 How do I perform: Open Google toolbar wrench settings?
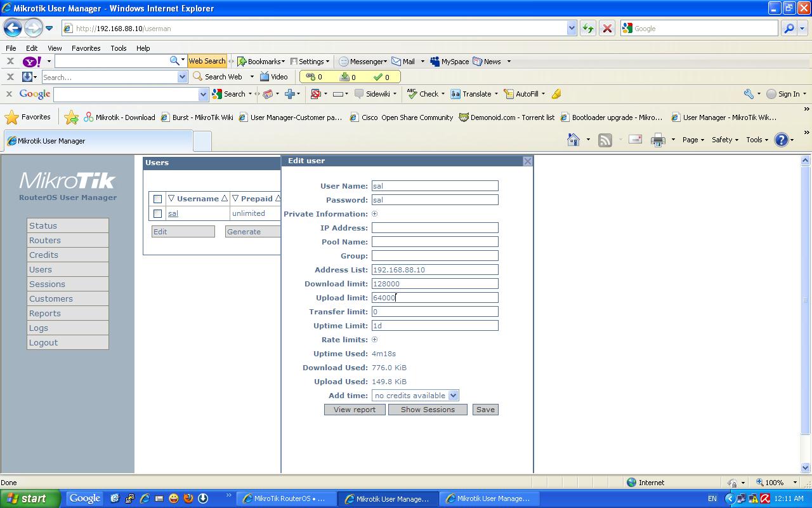(x=749, y=94)
